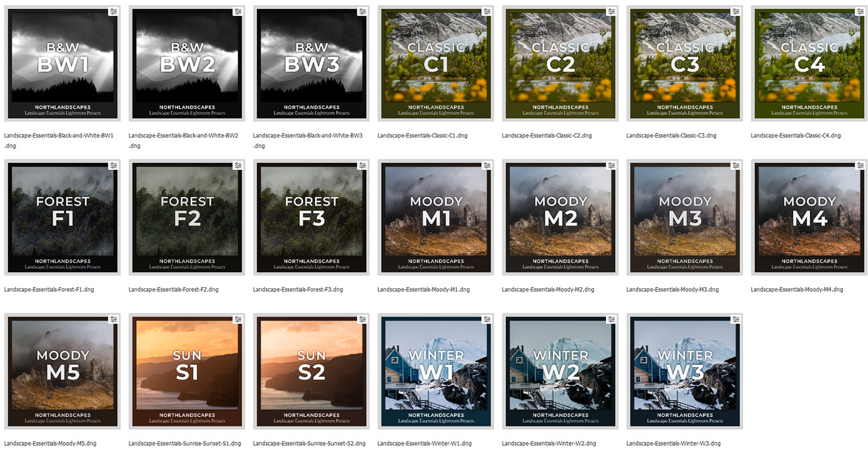Click the settings badge on Classic C4
Image resolution: width=868 pixels, height=452 pixels.
click(x=859, y=11)
